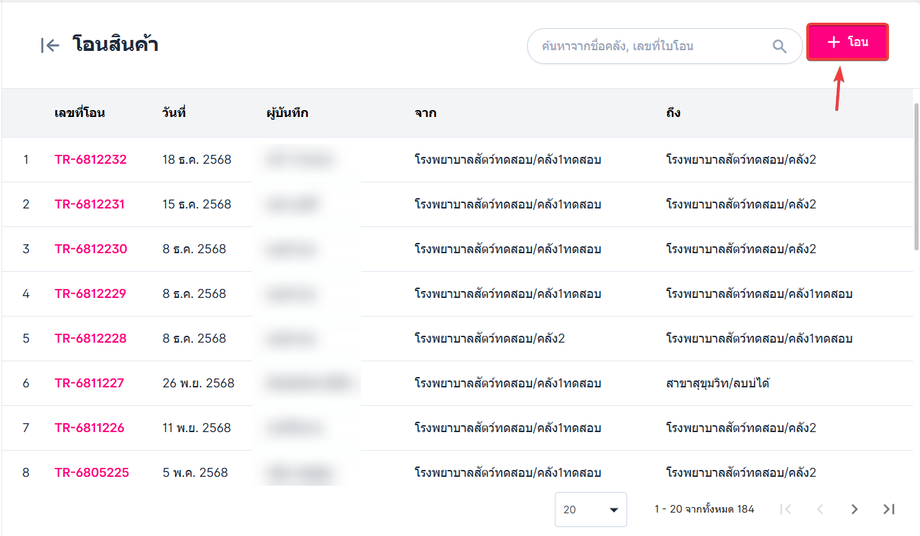Image resolution: width=920 pixels, height=536 pixels.
Task: Click the first page icon
Action: pyautogui.click(x=786, y=509)
